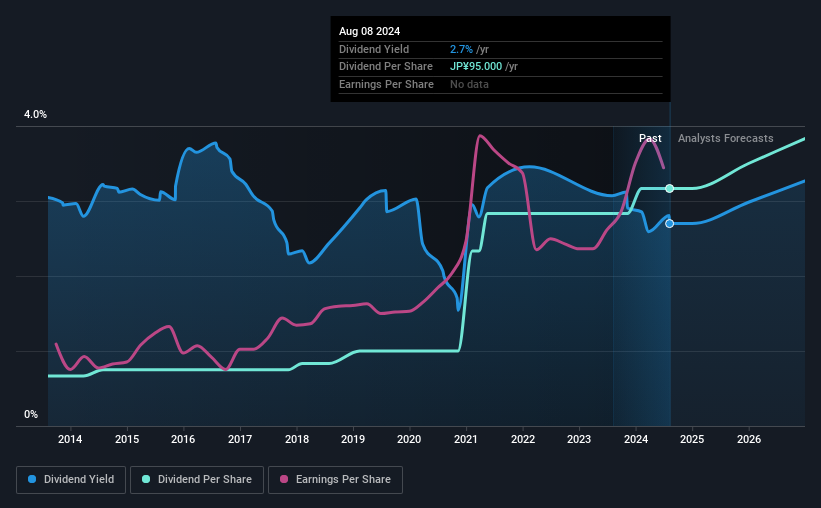The height and width of the screenshot is (508, 821).
Task: Click the 2025 x-axis label
Action: (692, 439)
